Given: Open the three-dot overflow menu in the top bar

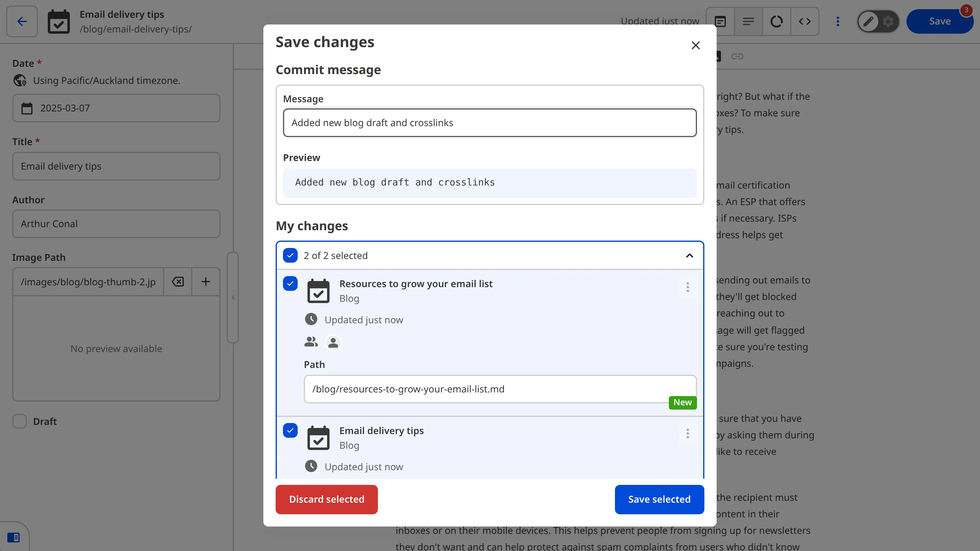Looking at the screenshot, I should [x=838, y=21].
